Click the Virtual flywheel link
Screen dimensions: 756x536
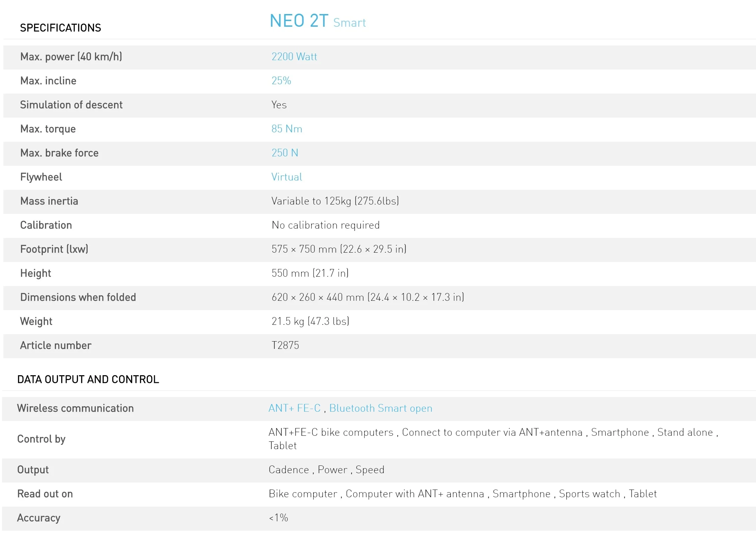coord(287,177)
